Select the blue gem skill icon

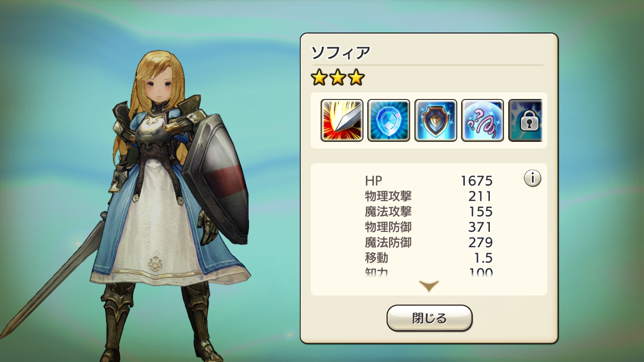[x=389, y=120]
